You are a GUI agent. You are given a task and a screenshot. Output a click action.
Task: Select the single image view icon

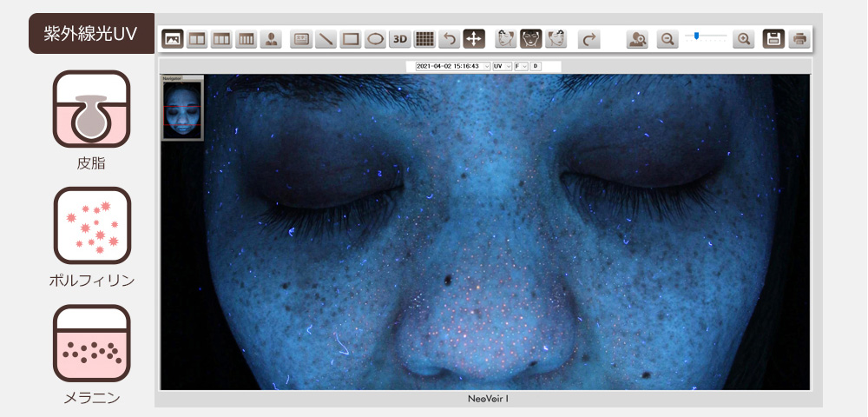pyautogui.click(x=173, y=39)
